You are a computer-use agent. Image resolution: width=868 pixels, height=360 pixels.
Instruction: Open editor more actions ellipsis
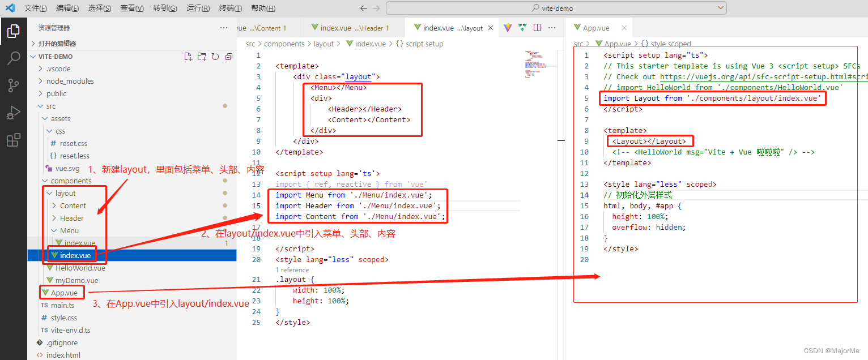[552, 28]
